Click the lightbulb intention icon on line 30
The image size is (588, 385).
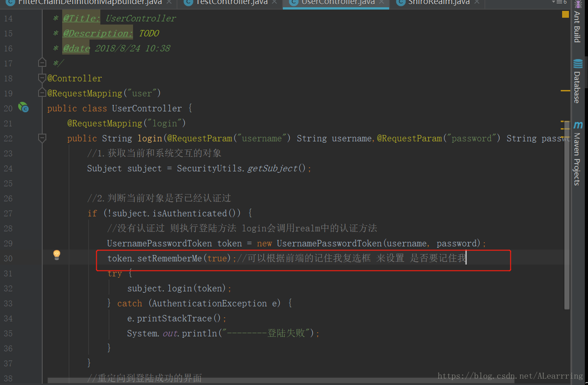[x=57, y=255]
